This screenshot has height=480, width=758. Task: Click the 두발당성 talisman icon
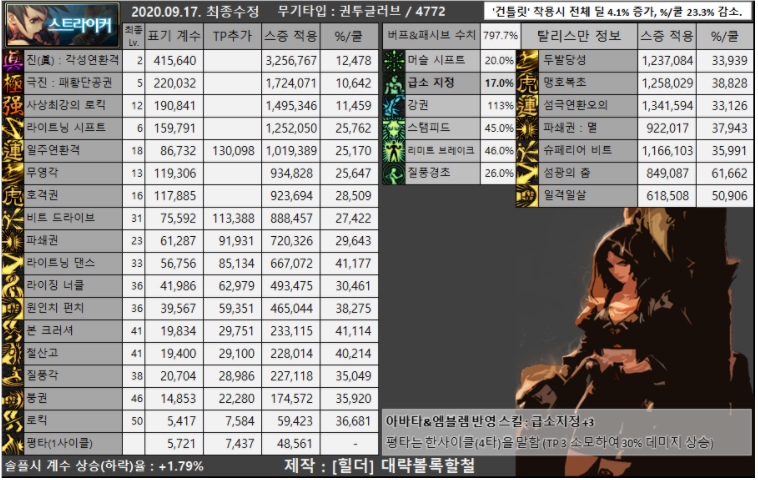[x=527, y=61]
